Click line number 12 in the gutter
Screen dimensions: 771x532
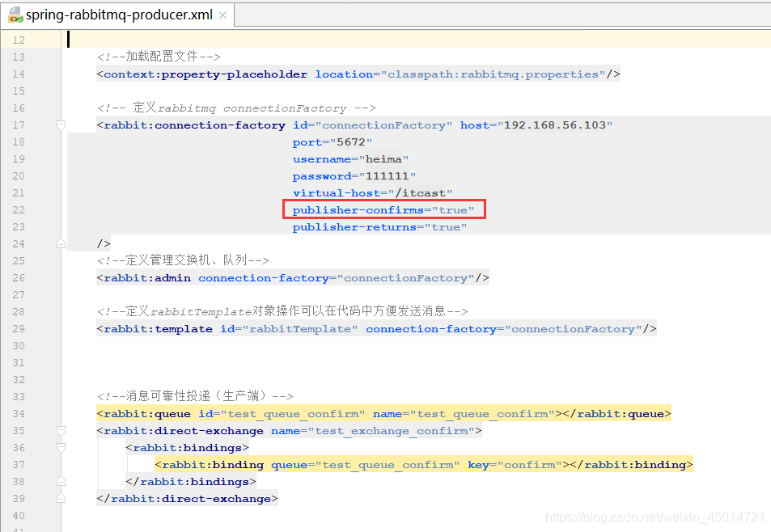(x=19, y=40)
